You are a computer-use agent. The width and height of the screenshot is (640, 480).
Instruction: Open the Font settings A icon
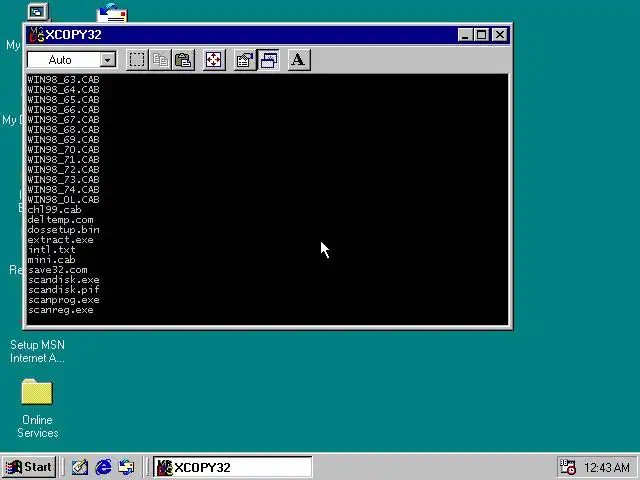point(299,60)
